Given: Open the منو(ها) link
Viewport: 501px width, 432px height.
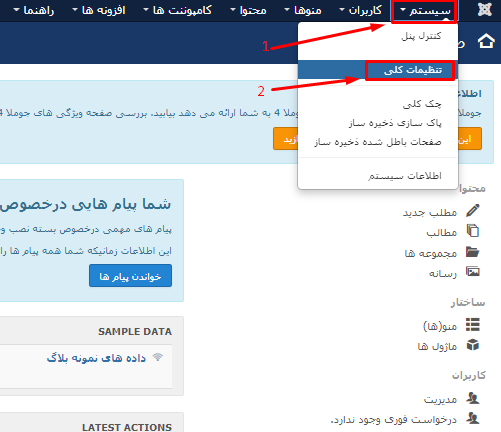Looking at the screenshot, I should point(440,326).
